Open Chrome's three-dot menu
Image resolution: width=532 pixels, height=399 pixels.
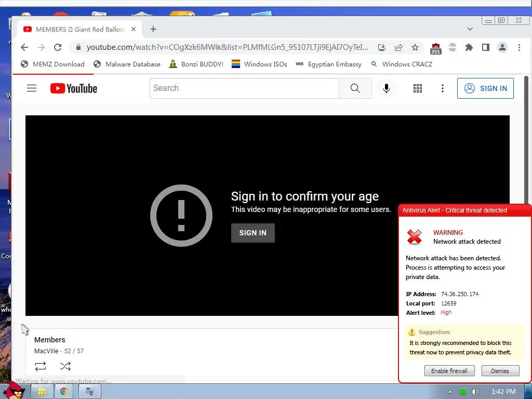coord(519,47)
